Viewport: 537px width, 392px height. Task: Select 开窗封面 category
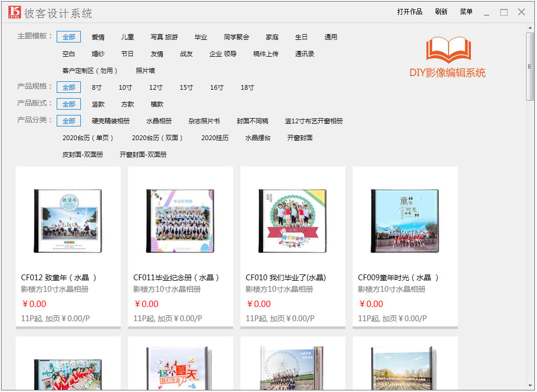click(x=300, y=137)
